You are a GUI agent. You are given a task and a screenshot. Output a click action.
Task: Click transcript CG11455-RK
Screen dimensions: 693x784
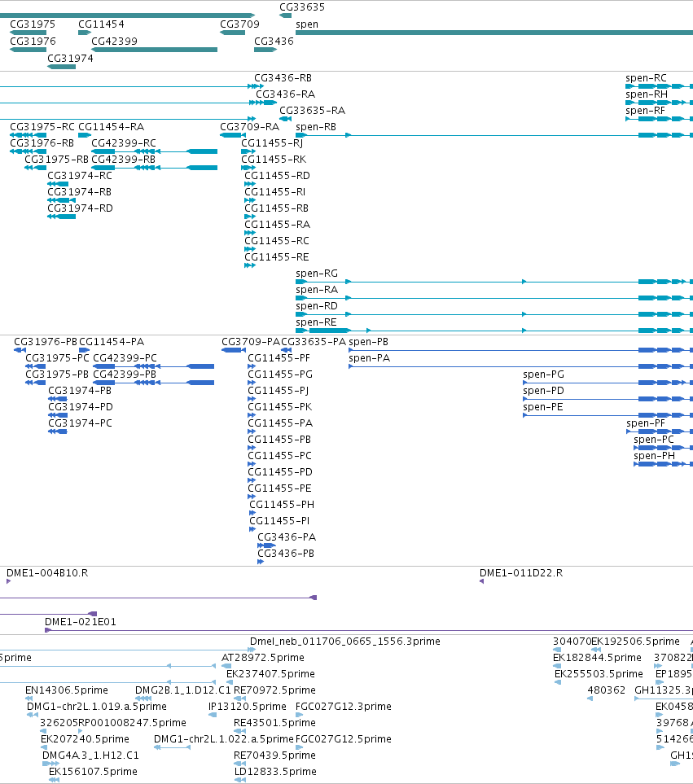click(274, 159)
